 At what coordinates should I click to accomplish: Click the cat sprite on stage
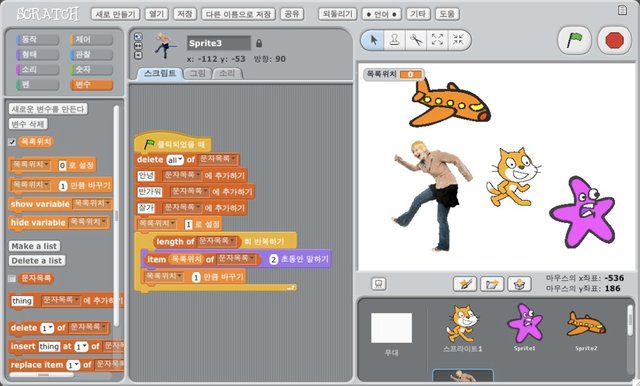pyautogui.click(x=513, y=177)
